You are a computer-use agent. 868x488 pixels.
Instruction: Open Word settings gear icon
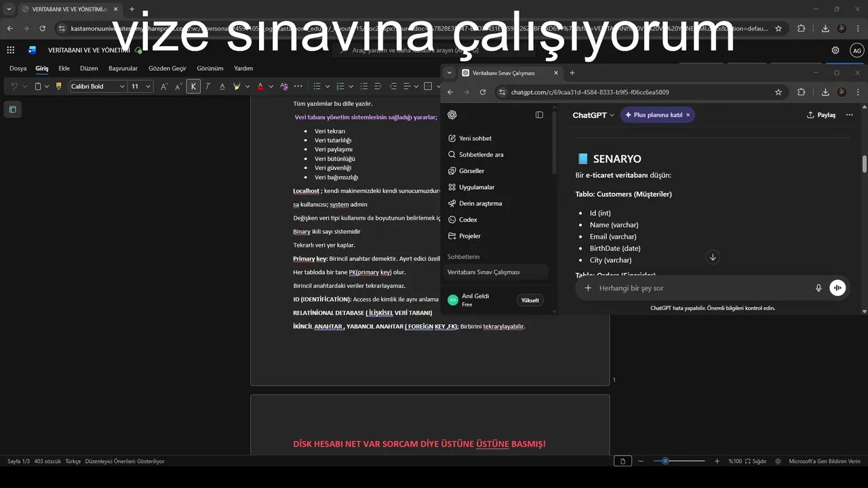pyautogui.click(x=835, y=50)
